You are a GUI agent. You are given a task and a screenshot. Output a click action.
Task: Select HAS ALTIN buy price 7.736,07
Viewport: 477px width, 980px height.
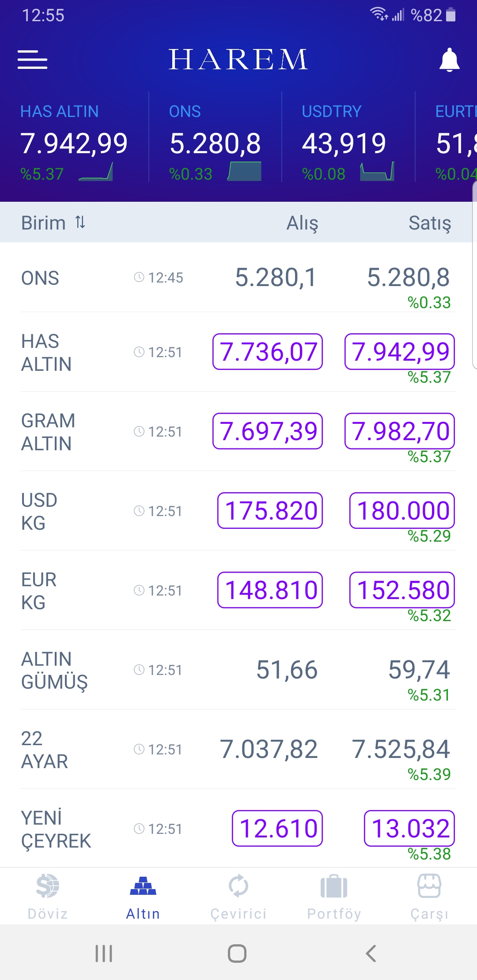point(268,352)
